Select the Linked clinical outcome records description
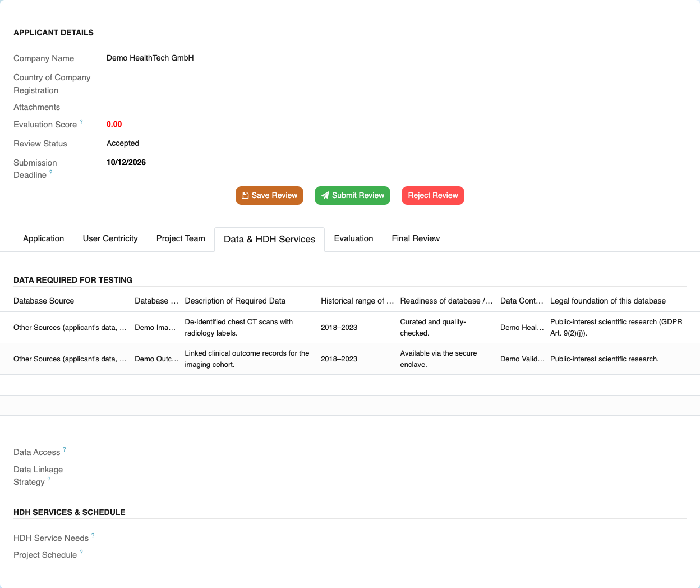Screen dimensions: 700x588 point(247,359)
